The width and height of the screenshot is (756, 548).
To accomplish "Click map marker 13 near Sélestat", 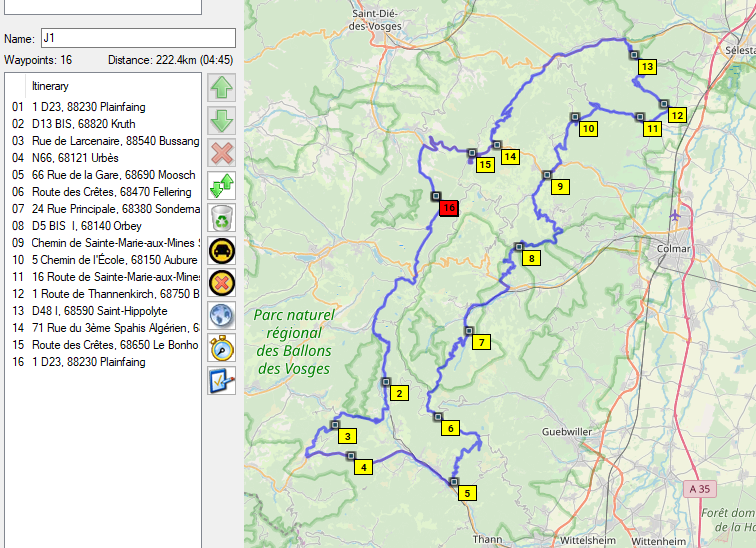I will (x=647, y=67).
